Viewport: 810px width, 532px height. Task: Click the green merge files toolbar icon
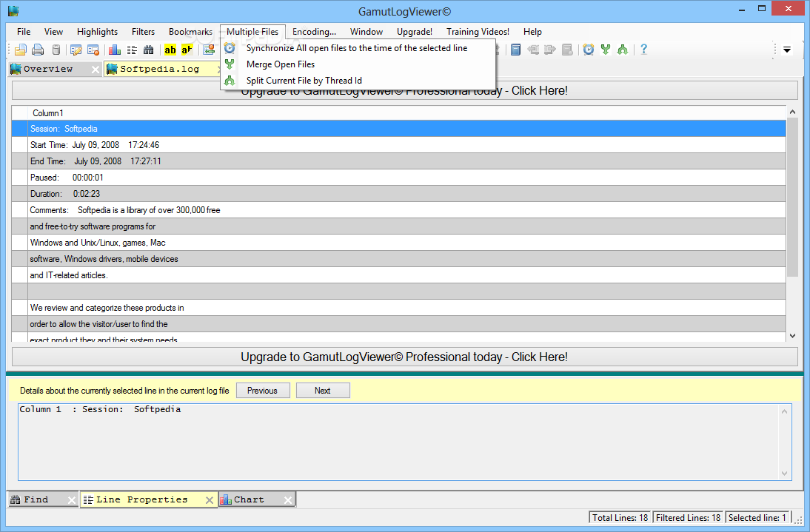point(606,50)
